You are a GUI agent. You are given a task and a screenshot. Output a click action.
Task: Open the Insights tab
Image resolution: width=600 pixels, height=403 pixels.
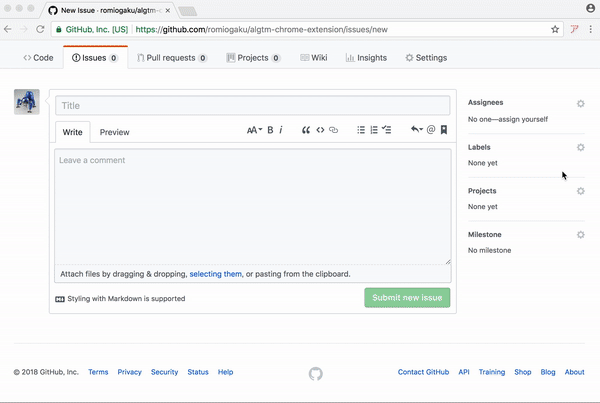pos(366,58)
